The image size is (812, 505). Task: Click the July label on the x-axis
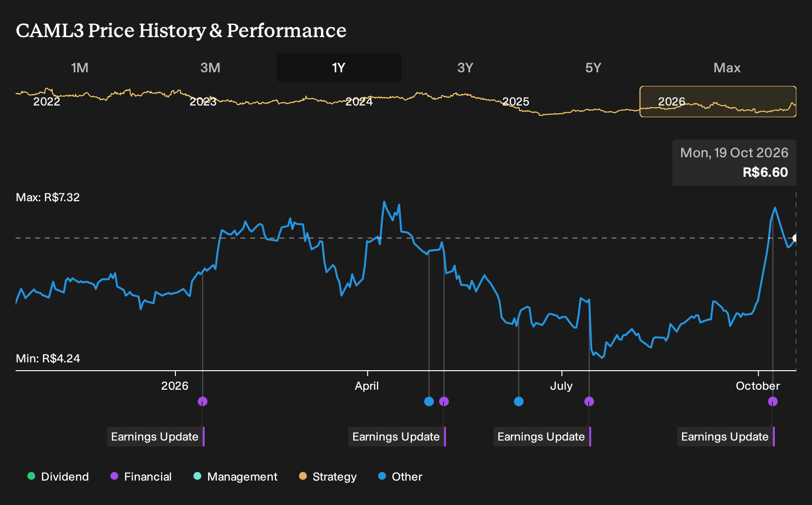[561, 386]
